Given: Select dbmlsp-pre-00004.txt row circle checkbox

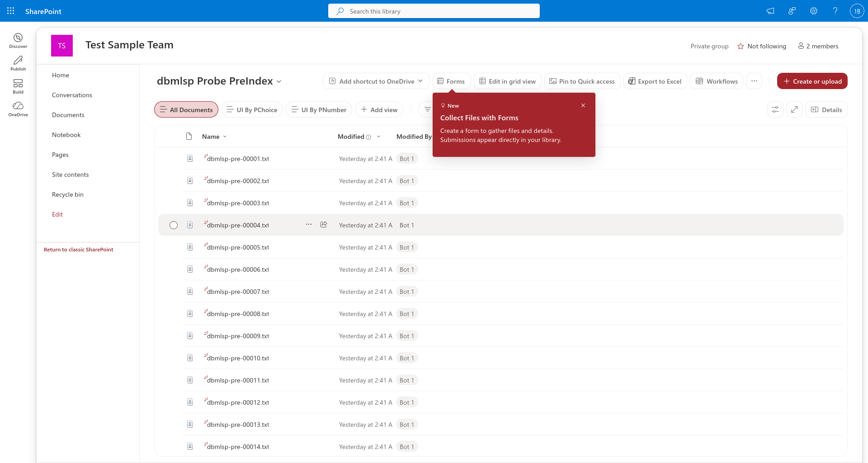Looking at the screenshot, I should click(174, 225).
